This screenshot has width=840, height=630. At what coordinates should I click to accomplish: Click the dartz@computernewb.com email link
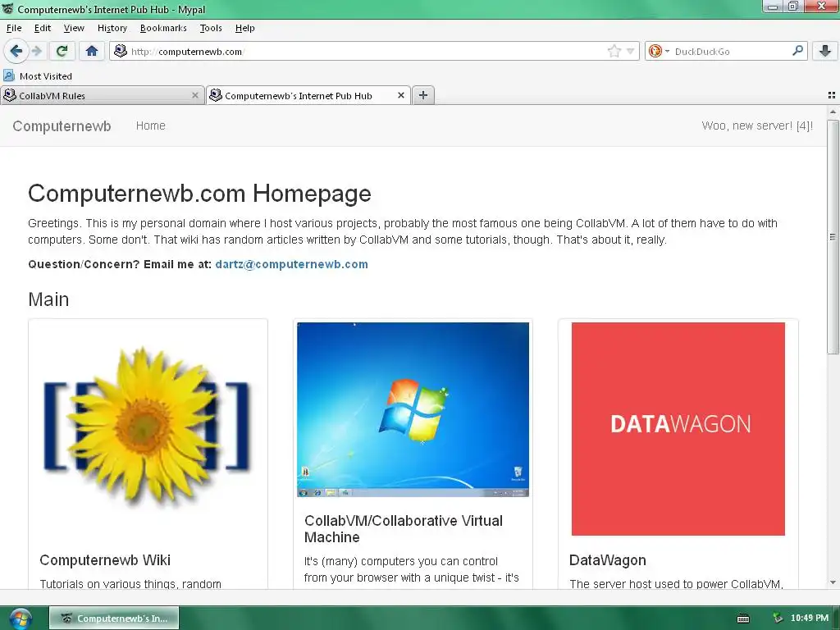[291, 264]
